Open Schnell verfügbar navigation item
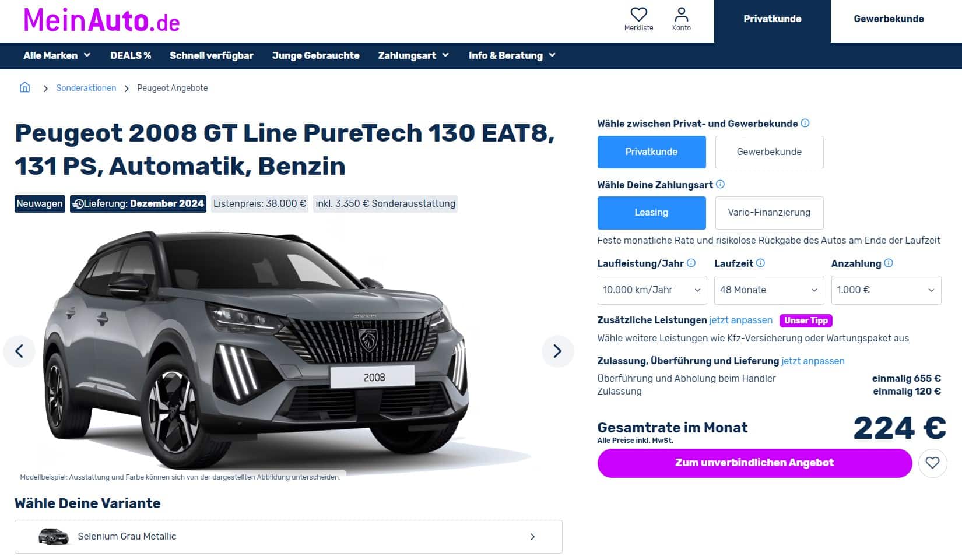The width and height of the screenshot is (962, 560). [x=212, y=55]
